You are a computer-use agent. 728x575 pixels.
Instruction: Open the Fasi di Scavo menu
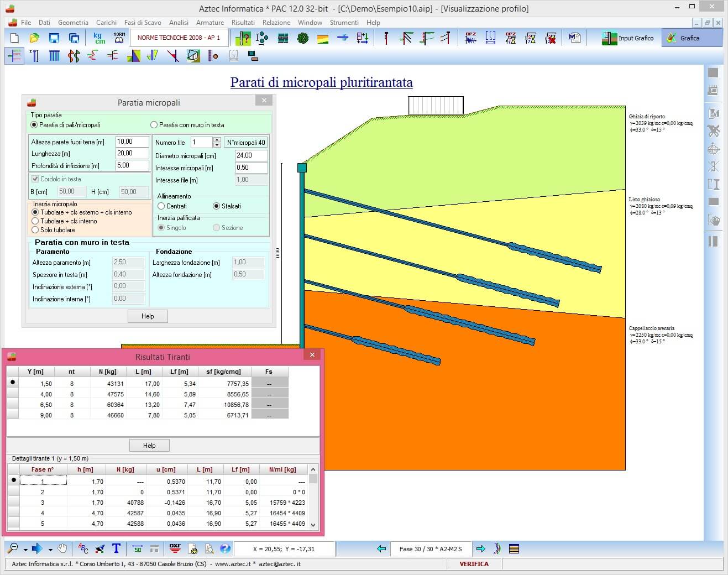point(143,23)
